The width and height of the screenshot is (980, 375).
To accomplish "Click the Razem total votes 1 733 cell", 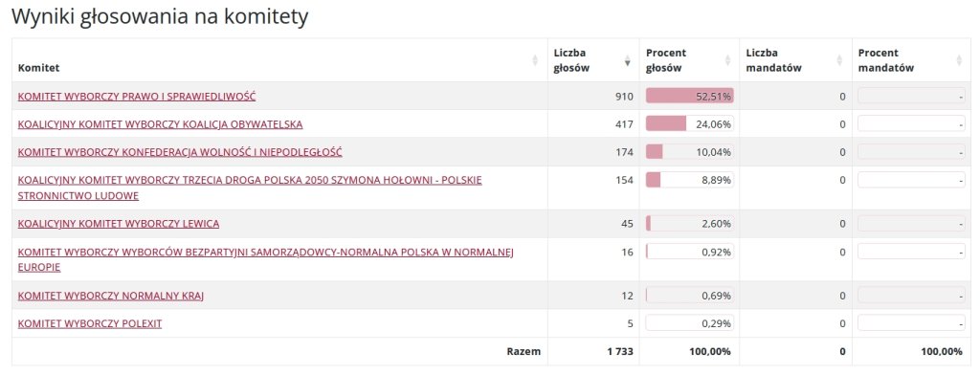I will click(x=620, y=352).
